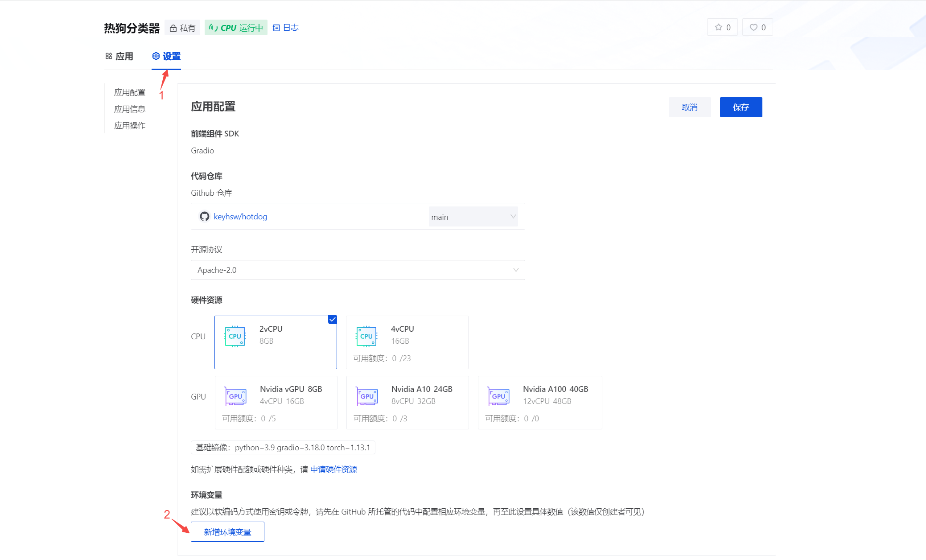Open logs via the 日志 icon
The height and width of the screenshot is (560, 926).
(277, 27)
